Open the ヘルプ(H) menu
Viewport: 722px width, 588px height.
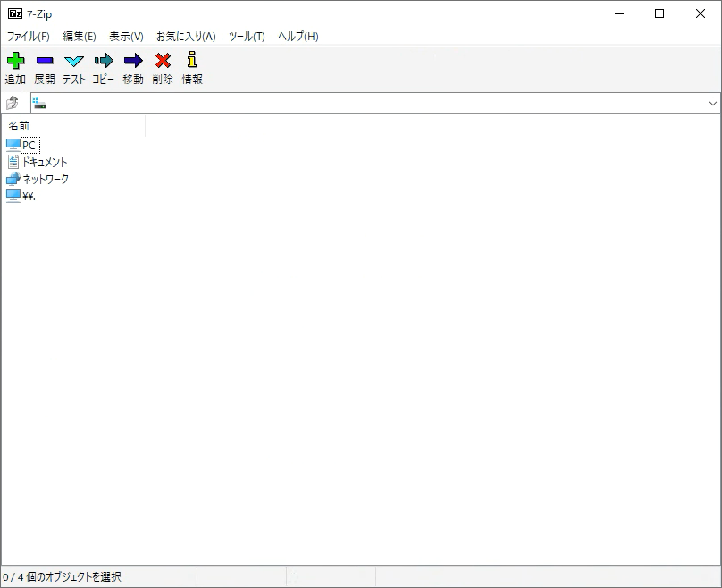pos(298,37)
